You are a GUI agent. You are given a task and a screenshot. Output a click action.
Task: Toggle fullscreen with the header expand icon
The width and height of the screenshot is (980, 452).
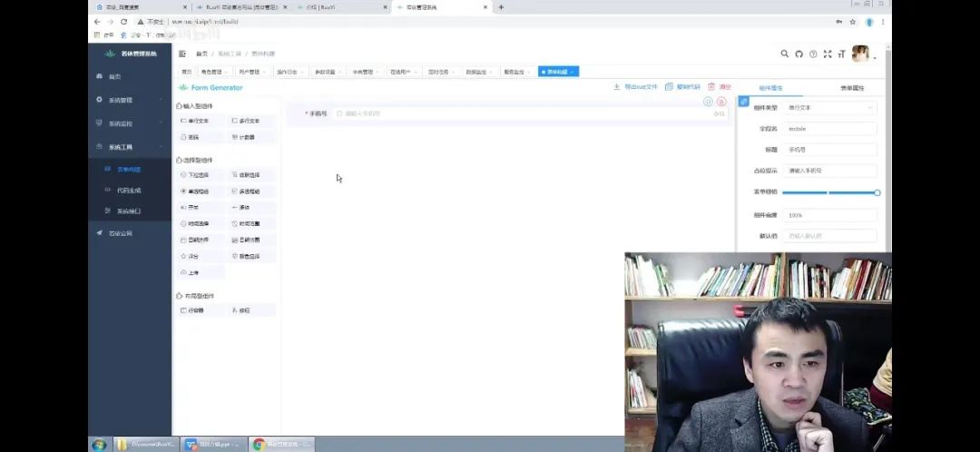[828, 54]
